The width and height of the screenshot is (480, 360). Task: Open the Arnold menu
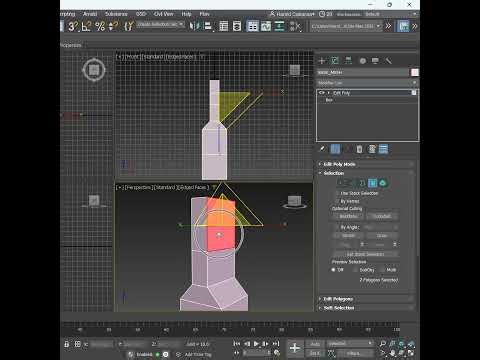90,14
